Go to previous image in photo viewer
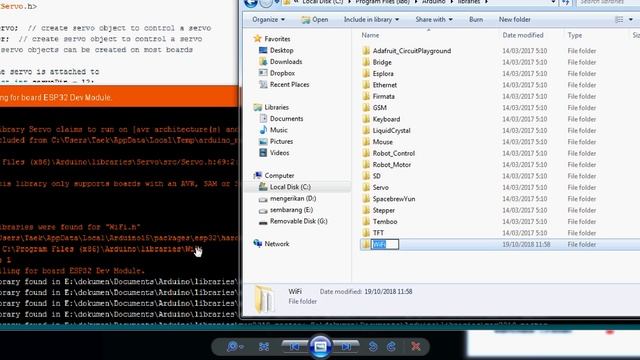The image size is (640, 360). click(294, 347)
